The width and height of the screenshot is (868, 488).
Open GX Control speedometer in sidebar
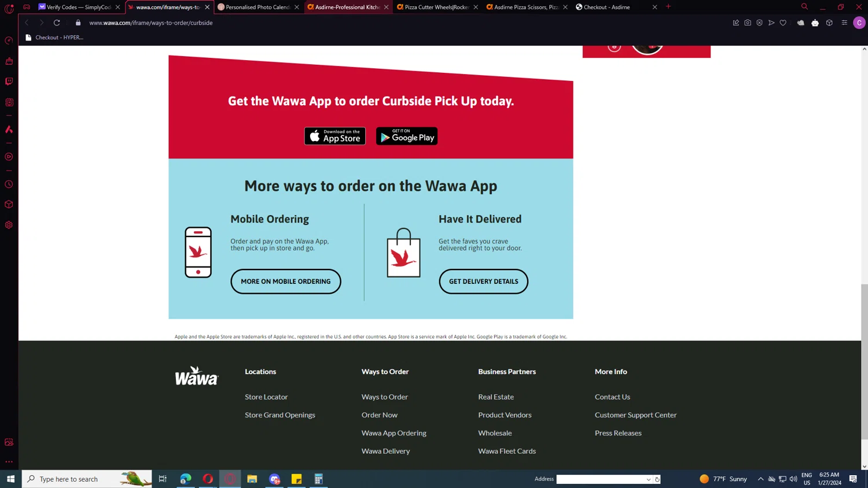(9, 40)
